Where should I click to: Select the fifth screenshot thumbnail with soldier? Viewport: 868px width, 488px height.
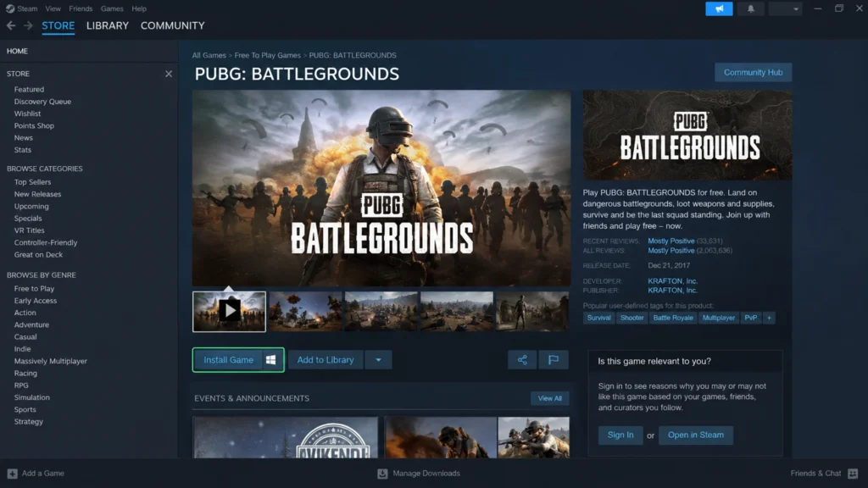[x=532, y=312]
